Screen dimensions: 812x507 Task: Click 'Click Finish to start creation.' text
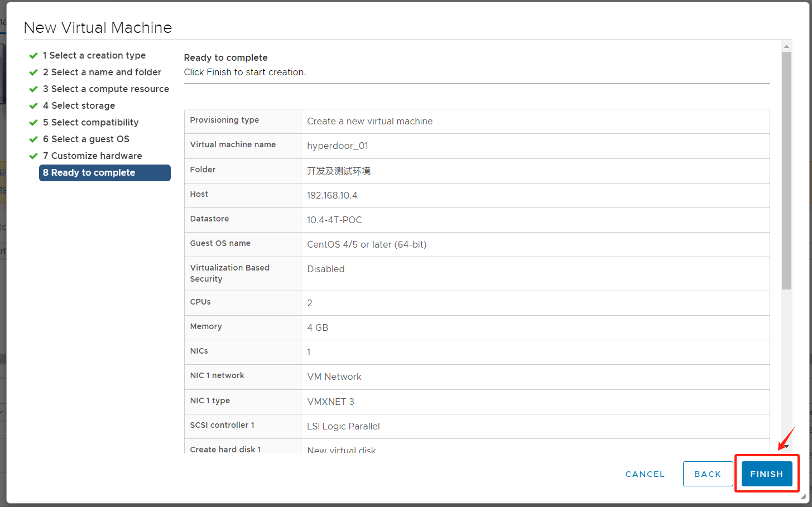[x=245, y=72]
